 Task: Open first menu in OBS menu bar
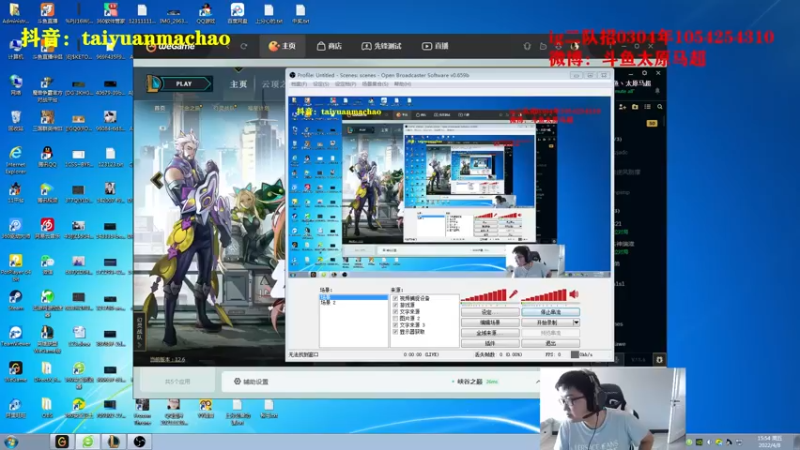[299, 84]
